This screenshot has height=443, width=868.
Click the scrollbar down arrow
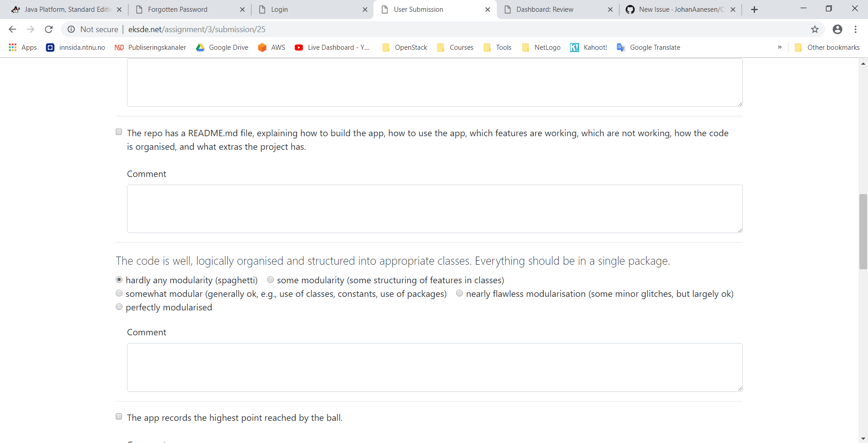(x=863, y=439)
